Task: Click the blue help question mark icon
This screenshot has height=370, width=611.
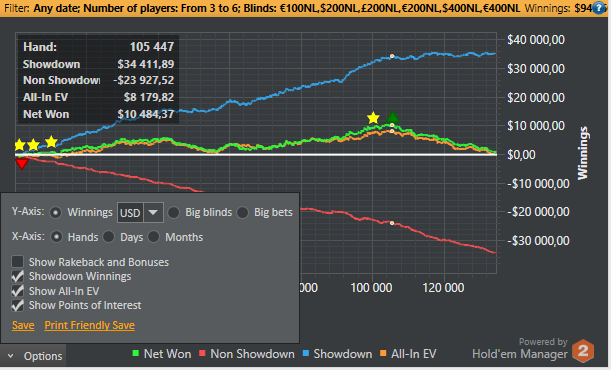Action: [x=600, y=8]
